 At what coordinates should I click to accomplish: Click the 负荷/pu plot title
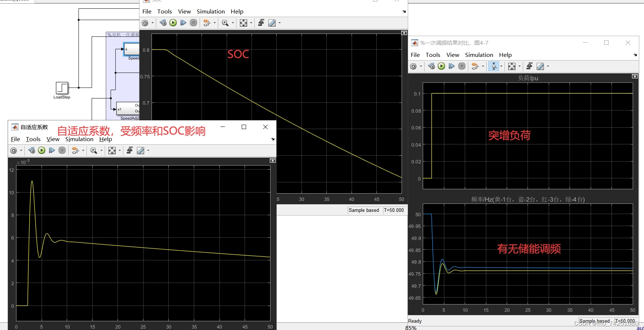(x=528, y=78)
